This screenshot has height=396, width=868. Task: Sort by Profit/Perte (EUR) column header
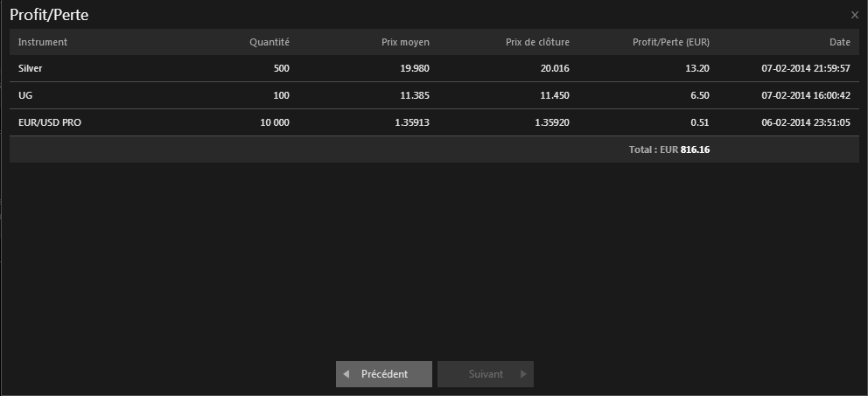(671, 42)
